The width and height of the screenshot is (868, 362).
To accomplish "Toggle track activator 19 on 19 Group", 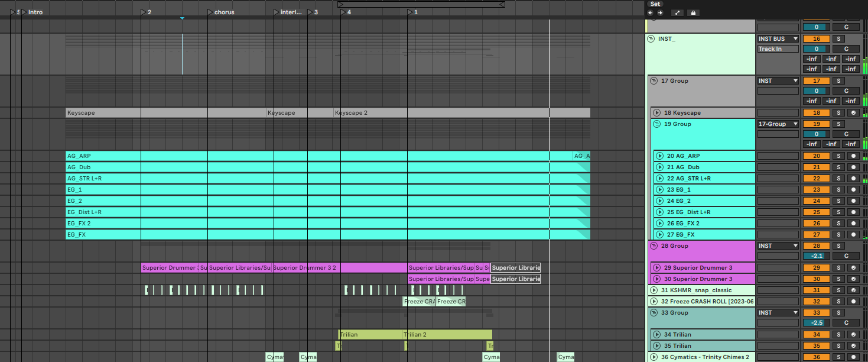I will click(817, 124).
